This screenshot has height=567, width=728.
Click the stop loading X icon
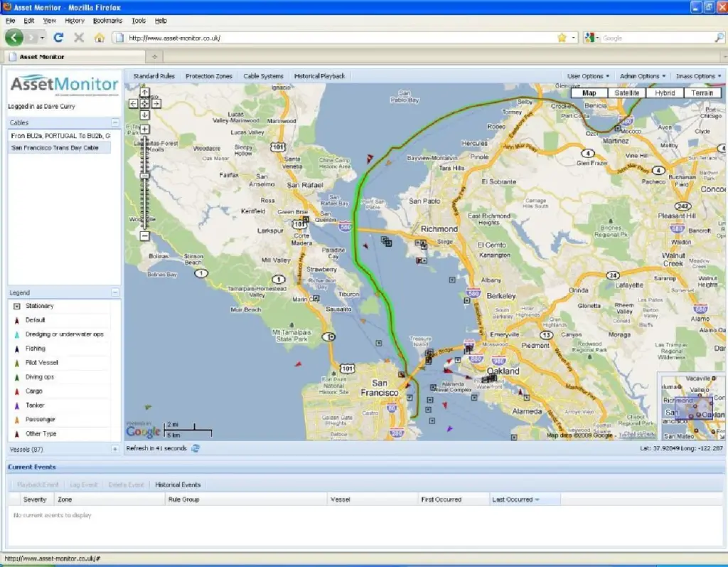(x=79, y=38)
